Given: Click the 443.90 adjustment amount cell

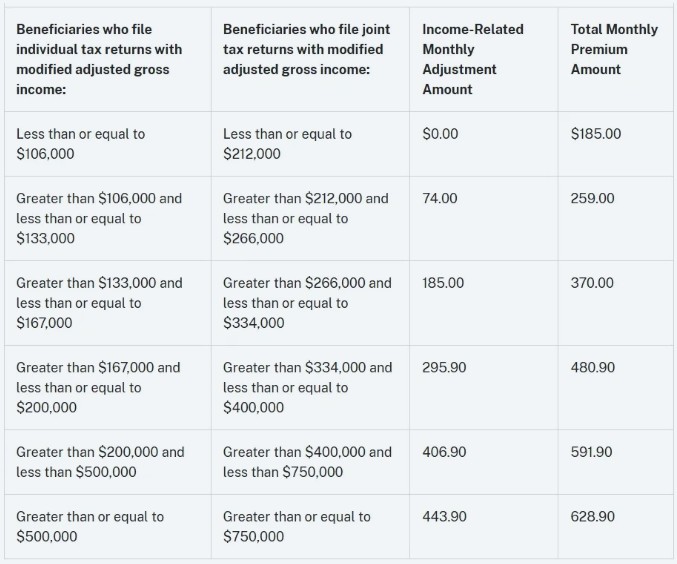Looking at the screenshot, I should pos(444,516).
